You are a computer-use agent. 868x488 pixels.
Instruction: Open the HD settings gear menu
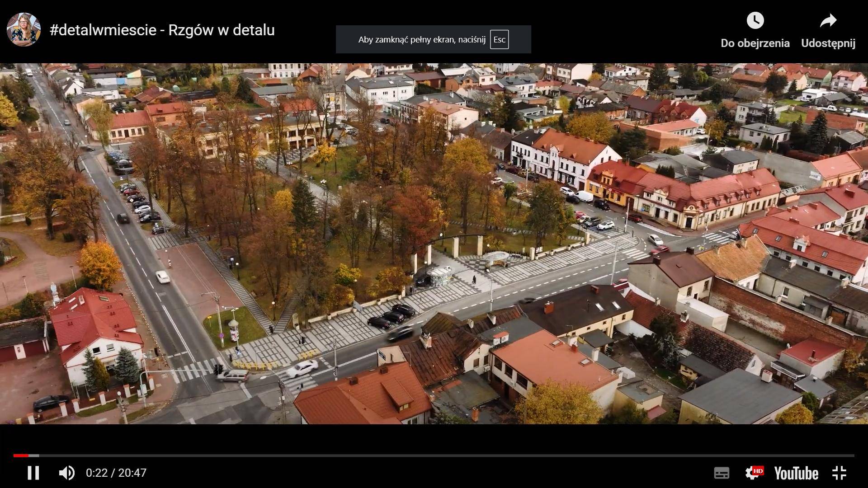coord(754,473)
